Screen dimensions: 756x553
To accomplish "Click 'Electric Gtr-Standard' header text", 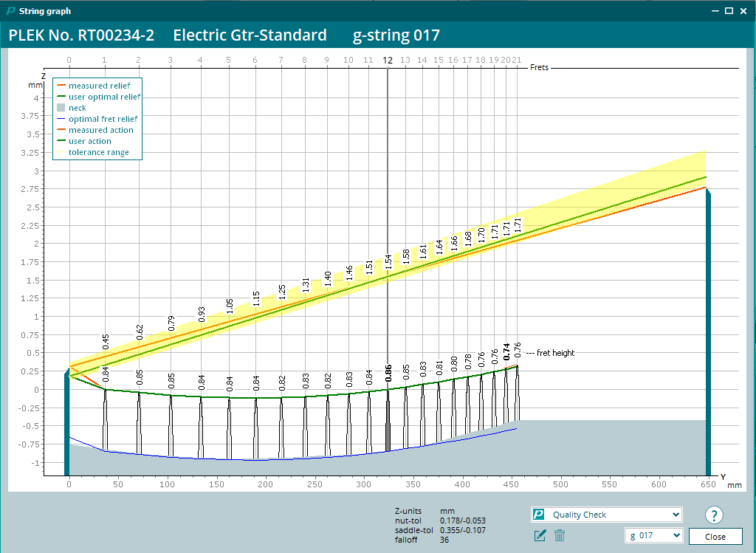I will click(x=250, y=35).
